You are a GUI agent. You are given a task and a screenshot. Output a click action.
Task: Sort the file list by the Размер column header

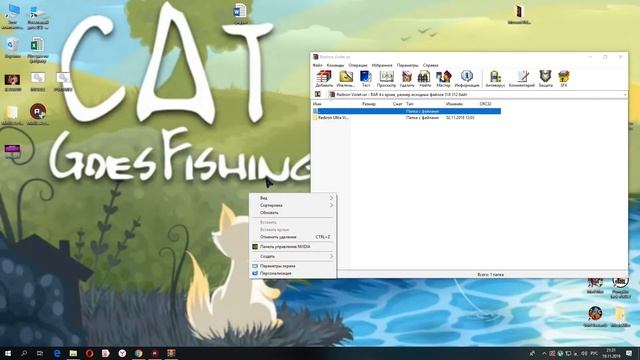369,104
